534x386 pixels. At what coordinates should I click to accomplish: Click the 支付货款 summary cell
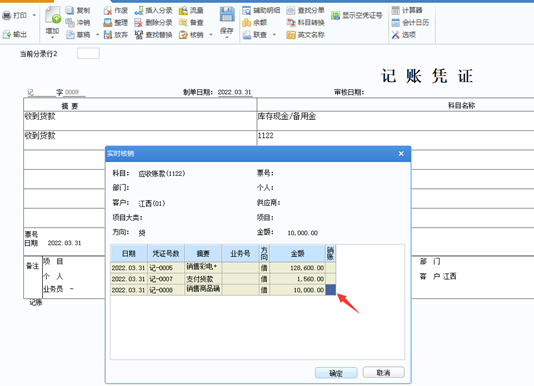coord(203,279)
